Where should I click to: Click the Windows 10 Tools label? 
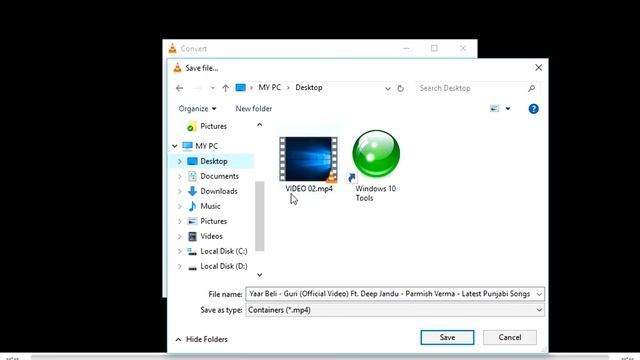click(x=376, y=193)
